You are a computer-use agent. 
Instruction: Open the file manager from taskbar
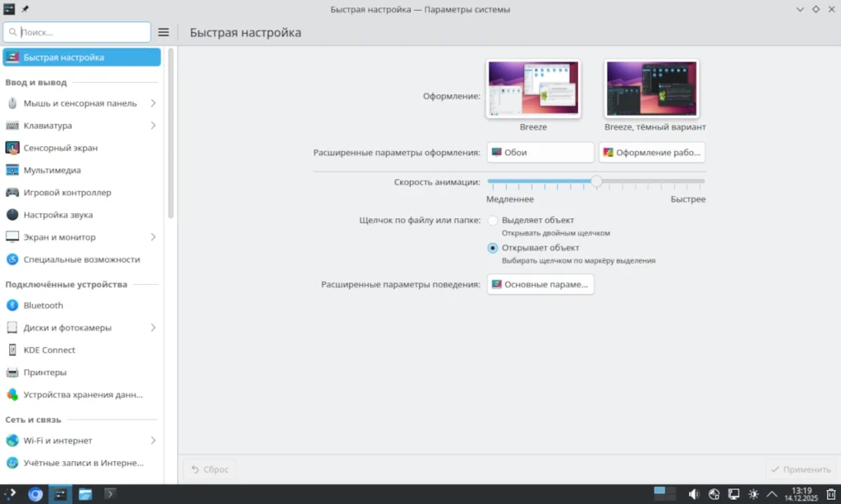[x=85, y=494]
